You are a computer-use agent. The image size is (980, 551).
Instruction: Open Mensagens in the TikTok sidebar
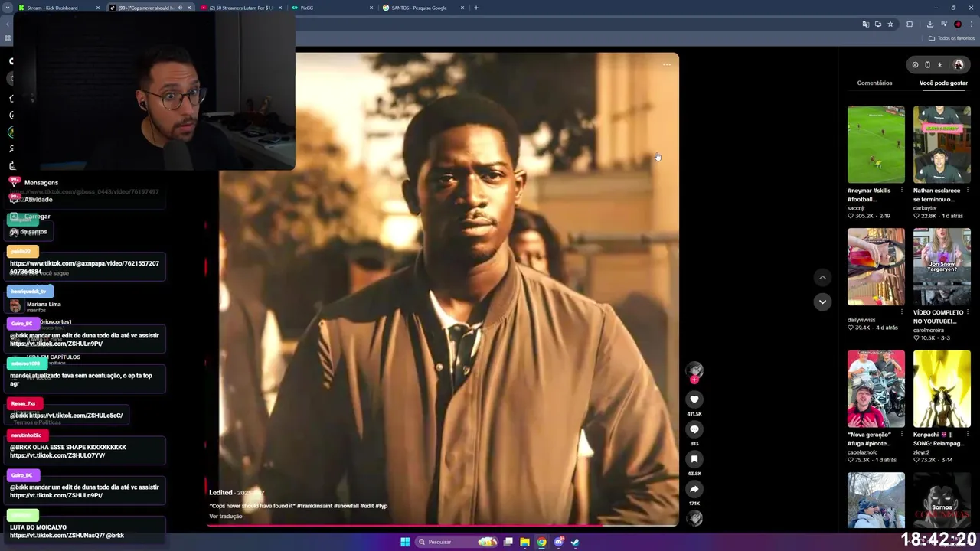tap(41, 183)
